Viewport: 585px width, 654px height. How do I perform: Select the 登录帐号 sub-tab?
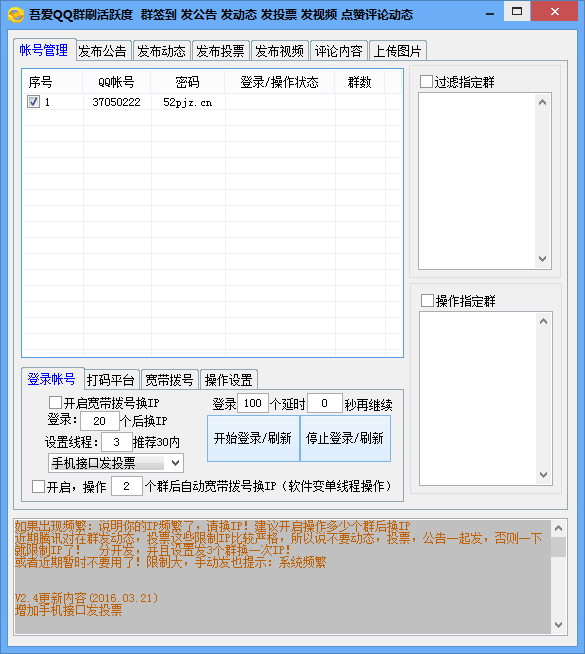tap(52, 379)
